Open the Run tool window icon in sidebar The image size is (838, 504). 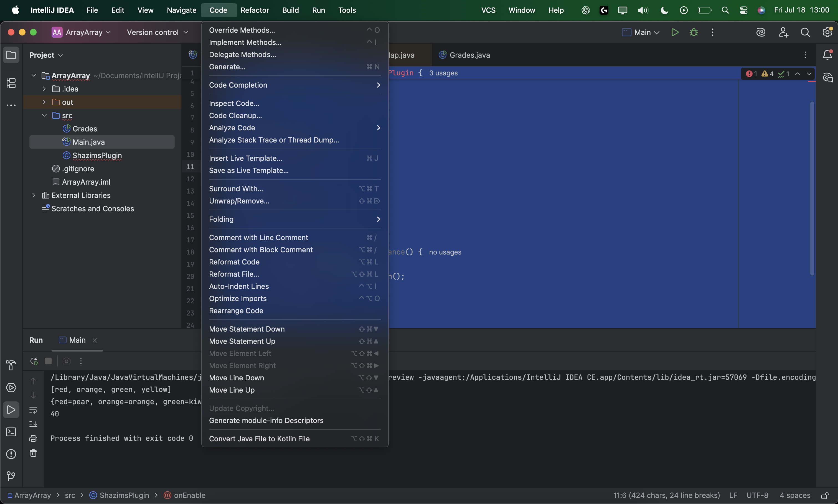tap(11, 409)
